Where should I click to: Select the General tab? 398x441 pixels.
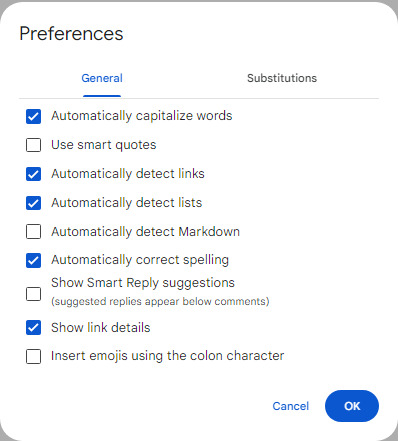tap(102, 78)
